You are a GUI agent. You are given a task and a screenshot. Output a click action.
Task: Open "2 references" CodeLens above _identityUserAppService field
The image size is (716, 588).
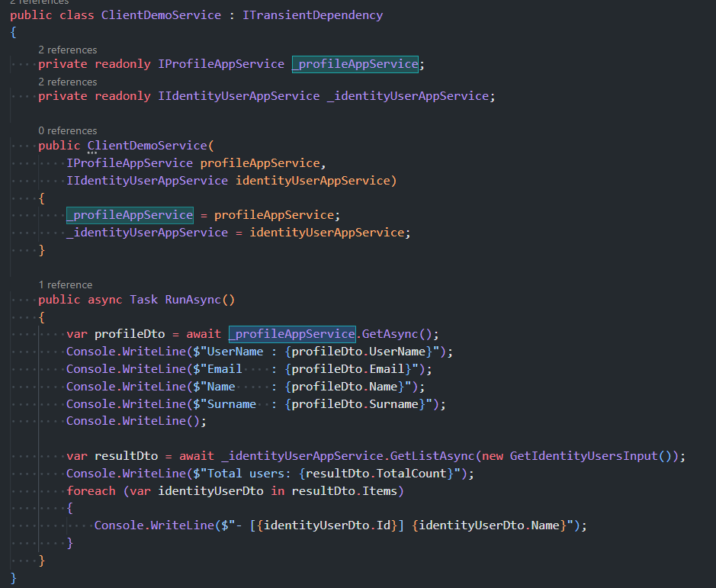tap(68, 82)
